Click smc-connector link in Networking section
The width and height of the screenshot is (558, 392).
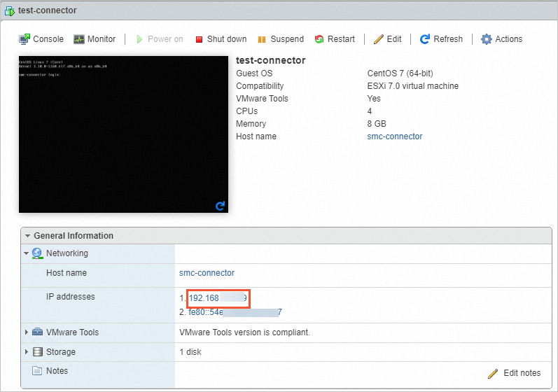pyautogui.click(x=207, y=273)
